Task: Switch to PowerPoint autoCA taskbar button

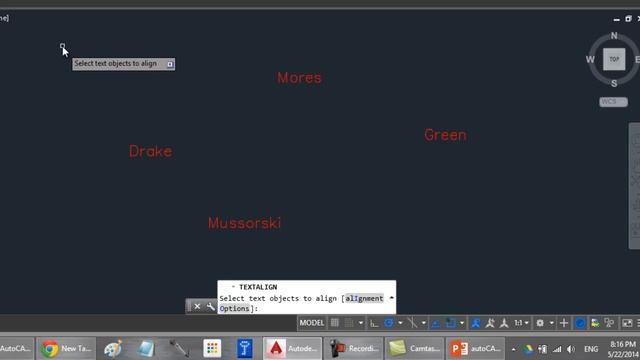Action: click(x=476, y=349)
